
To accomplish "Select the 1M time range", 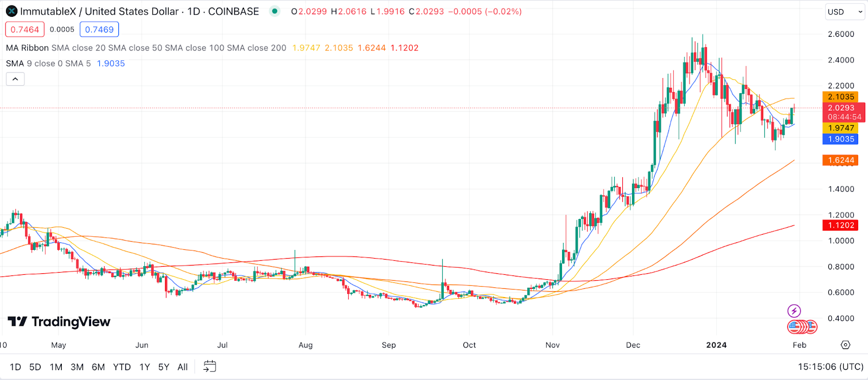I will click(x=56, y=367).
